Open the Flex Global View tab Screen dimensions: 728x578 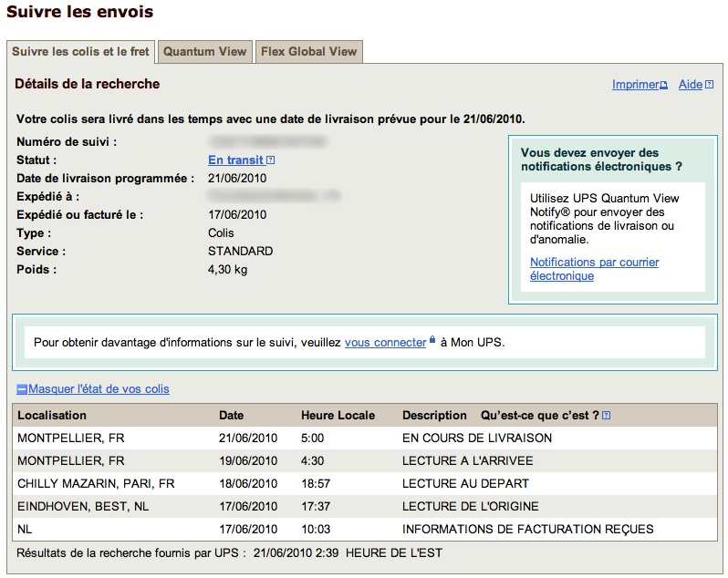pyautogui.click(x=309, y=52)
